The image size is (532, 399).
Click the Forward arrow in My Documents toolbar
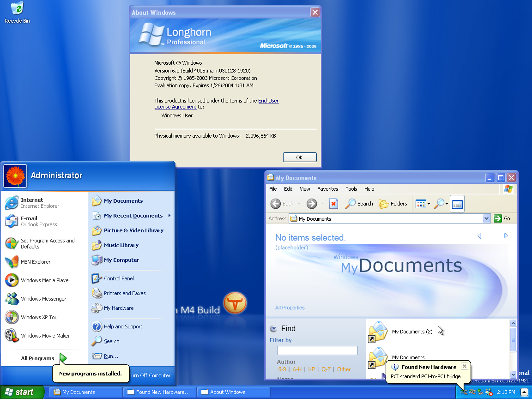click(x=311, y=204)
